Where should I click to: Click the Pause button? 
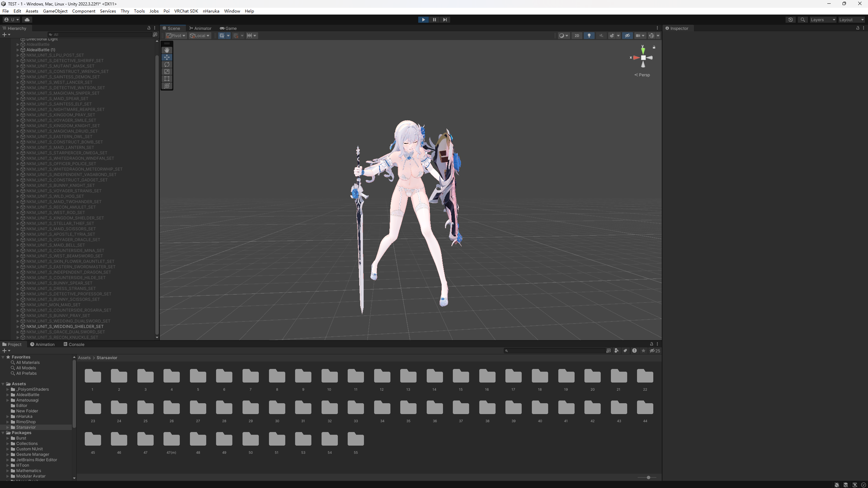434,20
